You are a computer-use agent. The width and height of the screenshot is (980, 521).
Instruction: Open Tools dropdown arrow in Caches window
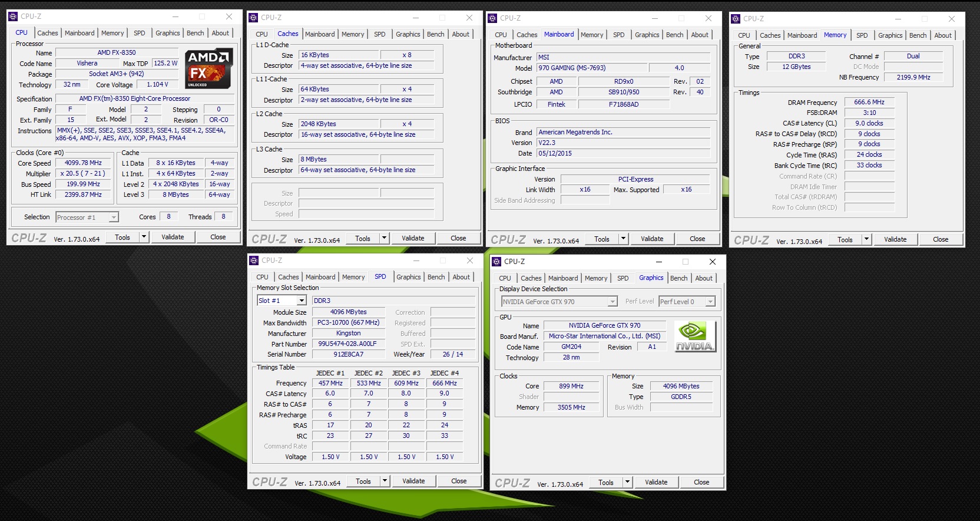tap(384, 238)
